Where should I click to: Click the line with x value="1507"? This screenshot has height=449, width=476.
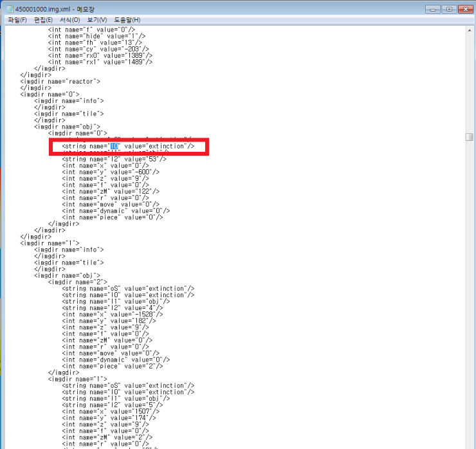point(111,412)
